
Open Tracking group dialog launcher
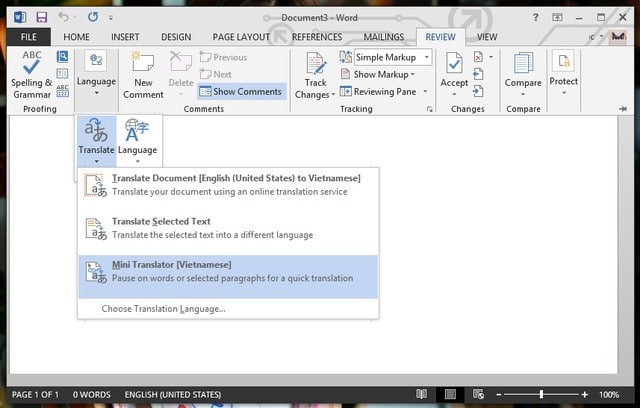tap(429, 109)
